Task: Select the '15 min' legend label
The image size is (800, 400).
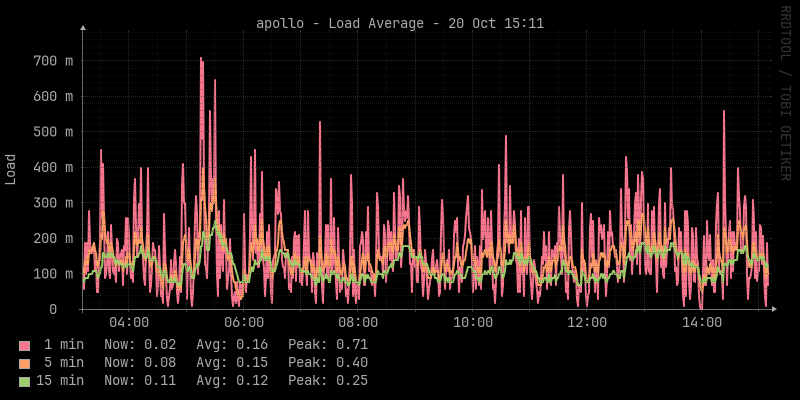Action: (60, 381)
